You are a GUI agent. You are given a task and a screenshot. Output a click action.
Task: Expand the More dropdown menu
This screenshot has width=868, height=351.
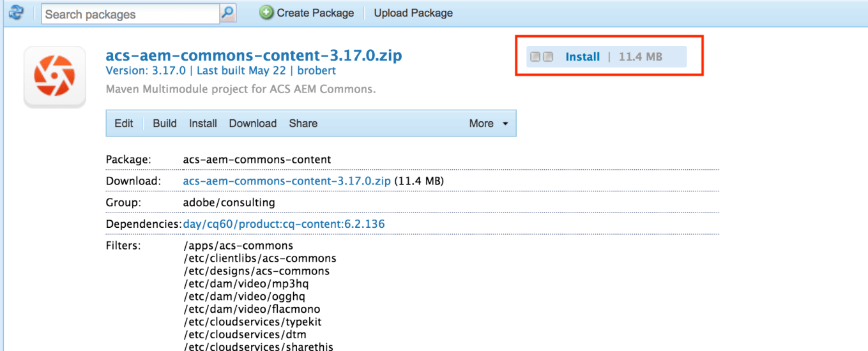(x=482, y=123)
